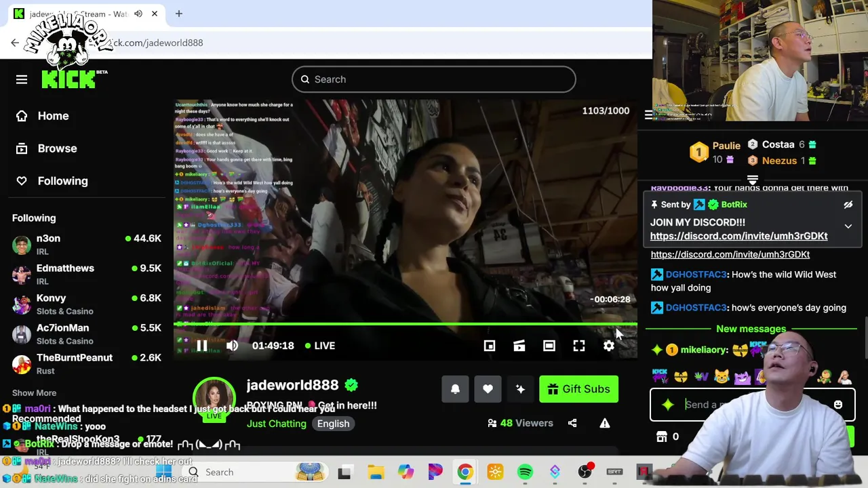Open a new browser tab
This screenshot has height=488, width=868.
[x=179, y=14]
